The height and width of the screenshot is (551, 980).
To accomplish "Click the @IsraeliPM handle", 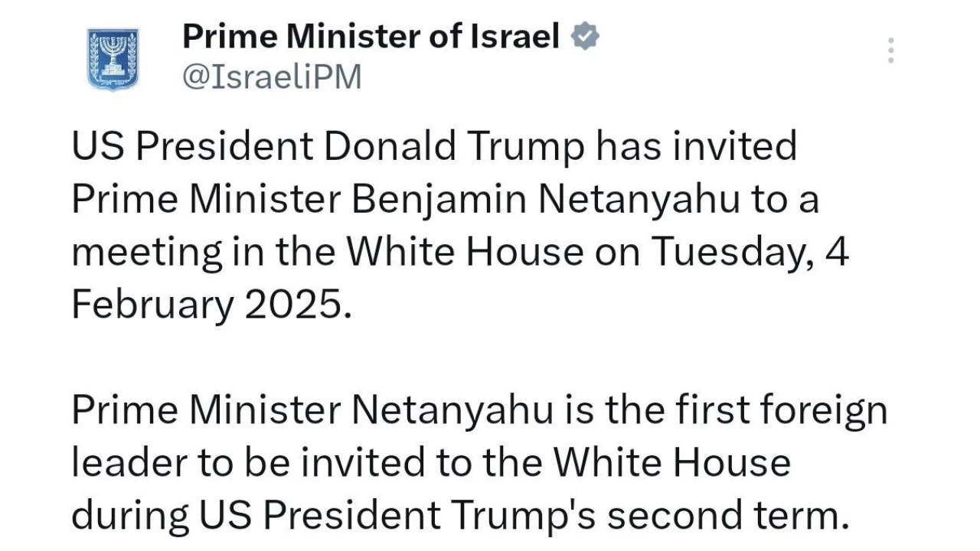I will (272, 77).
